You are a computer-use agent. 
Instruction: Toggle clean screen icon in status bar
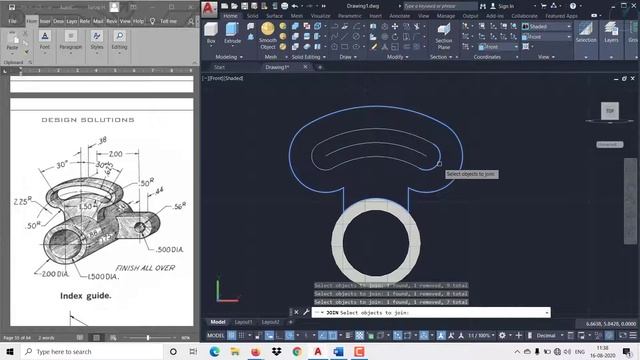(x=622, y=336)
